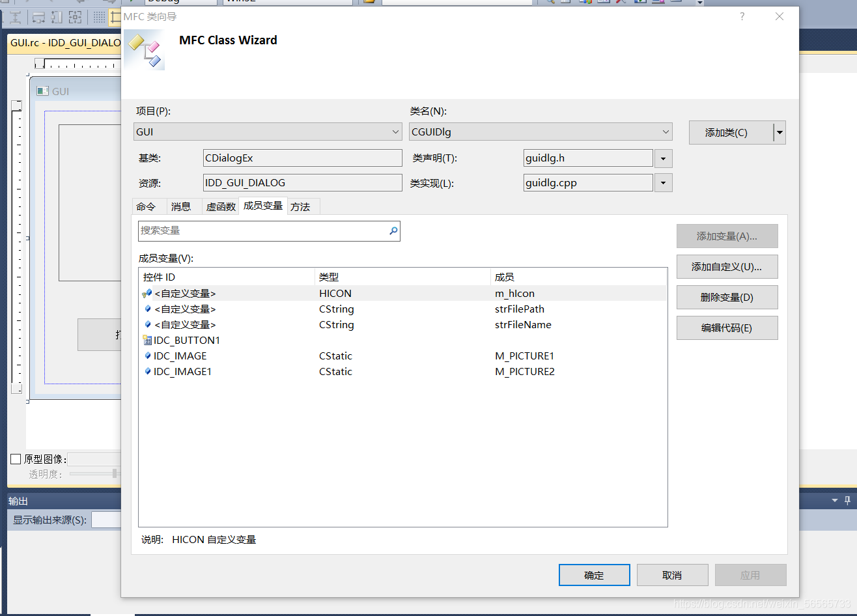857x616 pixels.
Task: Click the 类声明 field showing guidlg.h
Action: pos(588,158)
